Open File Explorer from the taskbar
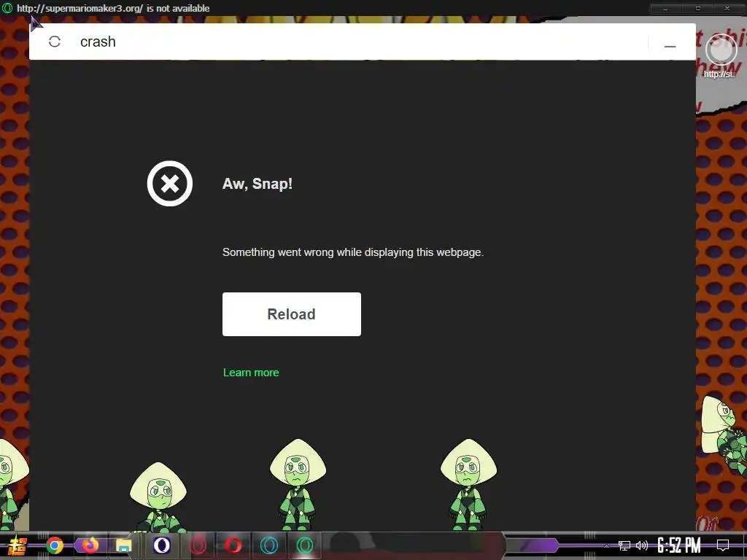This screenshot has height=560, width=747. (124, 545)
